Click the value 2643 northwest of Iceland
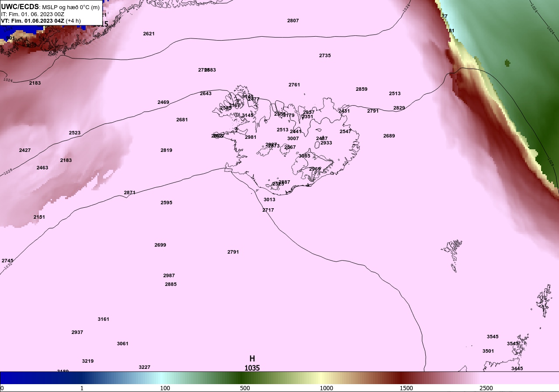Viewport: 559px width, 392px height. pos(206,93)
